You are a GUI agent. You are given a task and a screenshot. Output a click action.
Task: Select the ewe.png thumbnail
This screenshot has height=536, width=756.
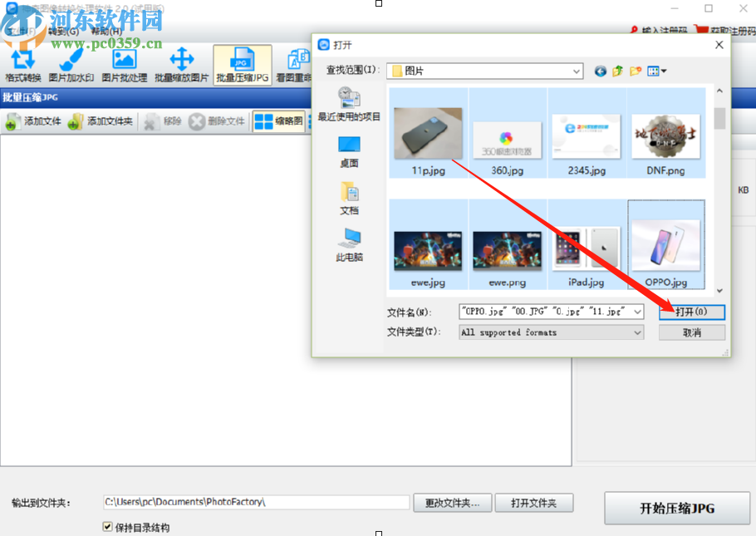(507, 244)
